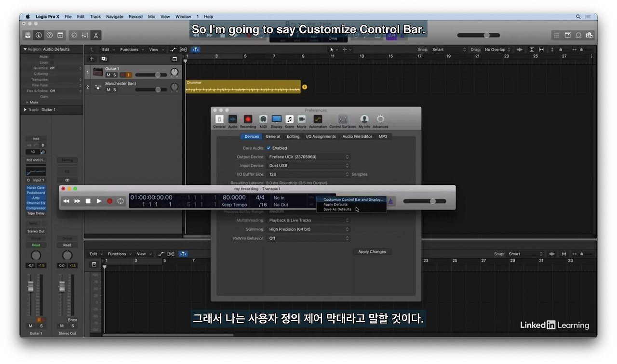Toggle the blue Catch playhead button
The width and height of the screenshot is (617, 364).
click(195, 50)
